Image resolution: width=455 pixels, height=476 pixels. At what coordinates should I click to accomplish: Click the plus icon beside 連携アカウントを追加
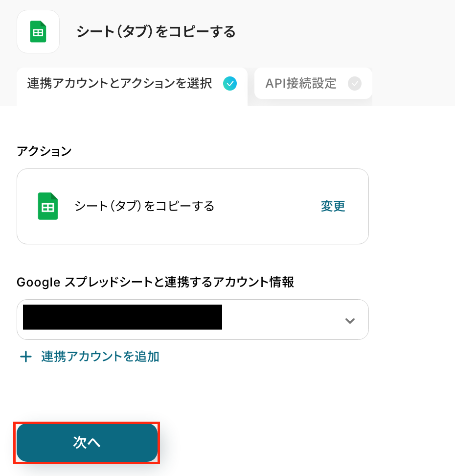tap(25, 357)
